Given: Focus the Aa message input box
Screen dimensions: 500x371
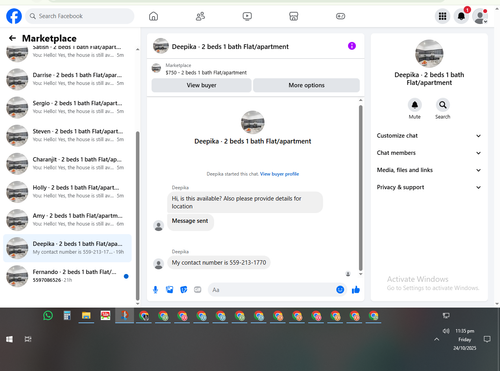Looking at the screenshot, I should (x=272, y=290).
